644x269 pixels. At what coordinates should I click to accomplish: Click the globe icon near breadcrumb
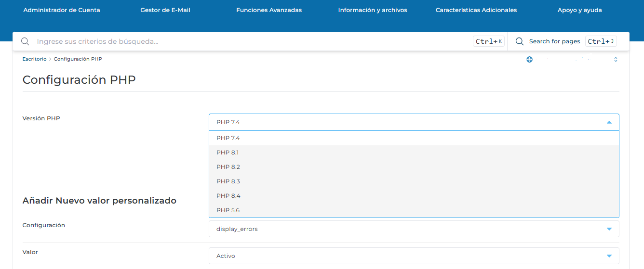[529, 60]
